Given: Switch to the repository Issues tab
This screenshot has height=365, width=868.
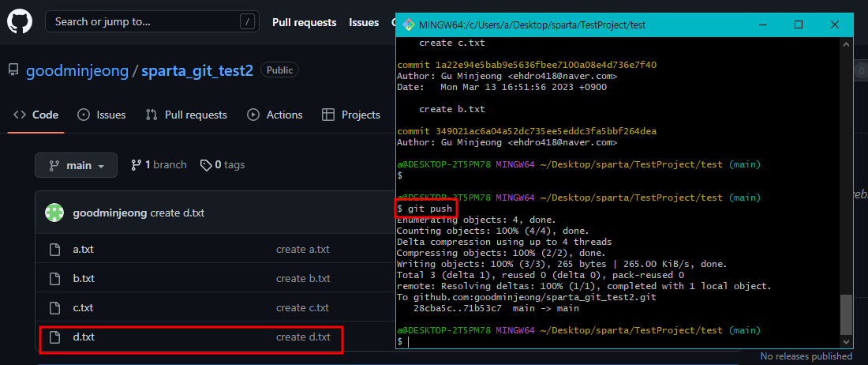Looking at the screenshot, I should [101, 115].
